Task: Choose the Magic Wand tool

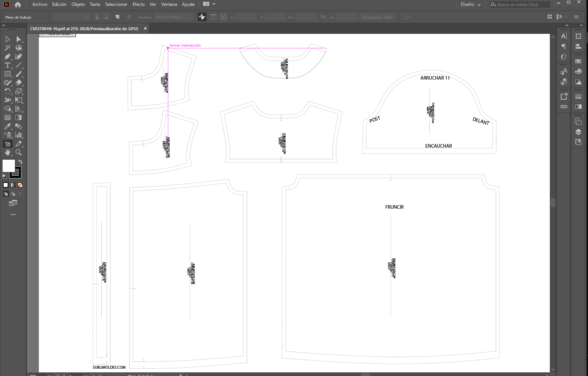Action: point(8,48)
